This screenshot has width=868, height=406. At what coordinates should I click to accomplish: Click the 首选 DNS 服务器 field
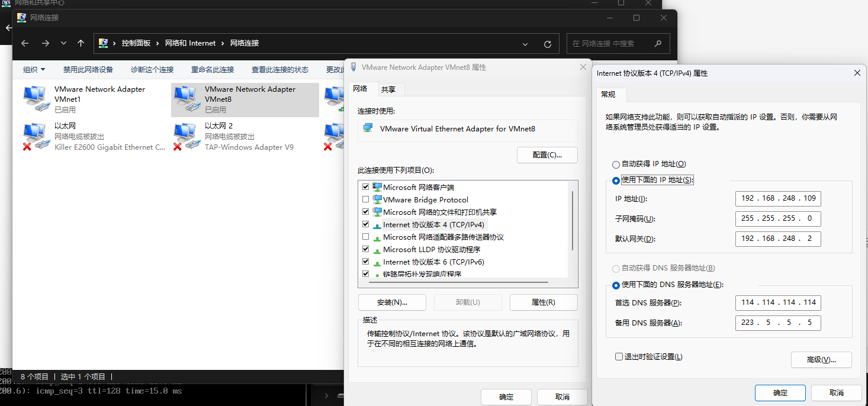point(778,303)
